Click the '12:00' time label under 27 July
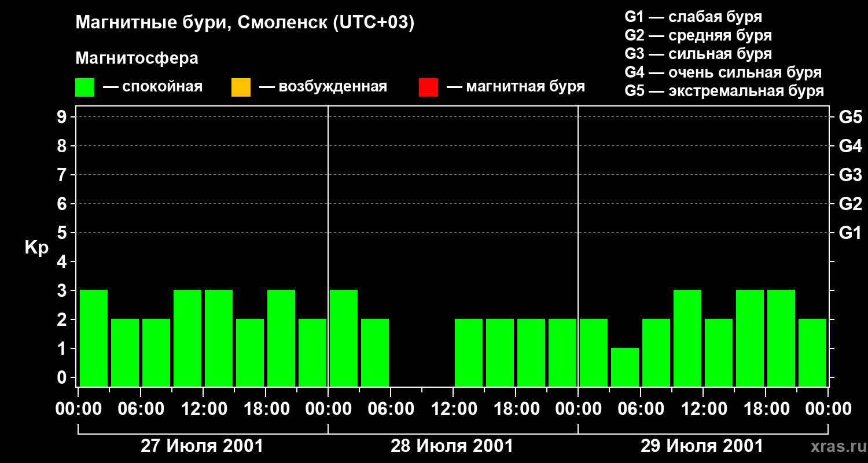868x463 pixels. 203,409
